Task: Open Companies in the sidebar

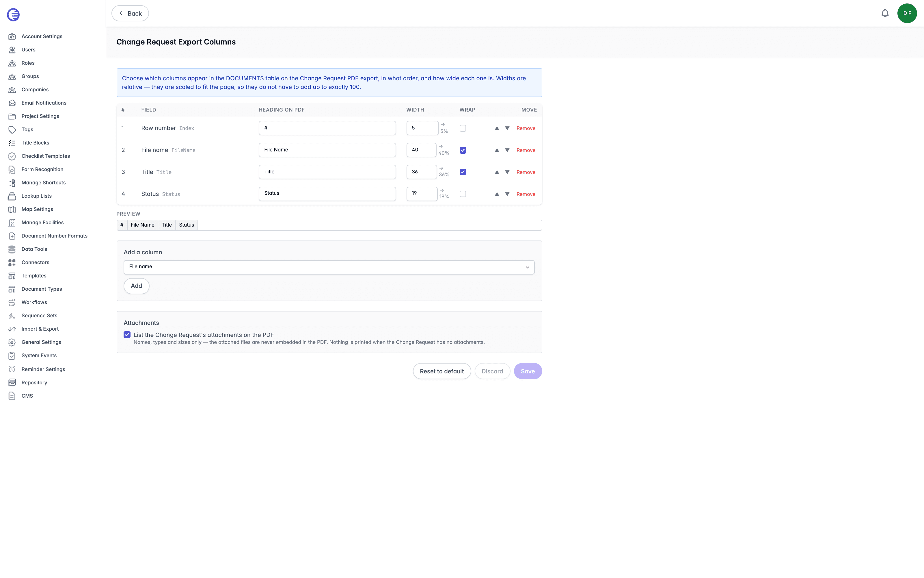Action: coord(35,90)
